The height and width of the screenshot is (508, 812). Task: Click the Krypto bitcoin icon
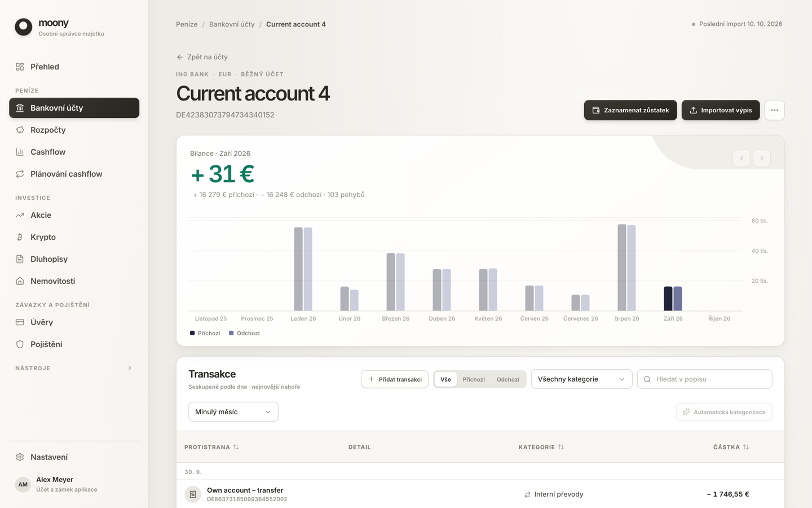pyautogui.click(x=20, y=237)
